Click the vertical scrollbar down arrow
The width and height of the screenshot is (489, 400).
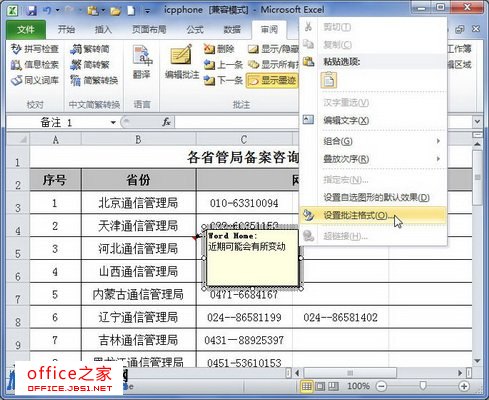coord(477,361)
